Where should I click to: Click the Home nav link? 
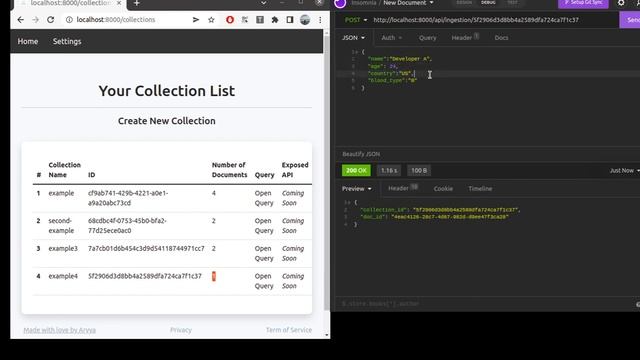click(28, 41)
